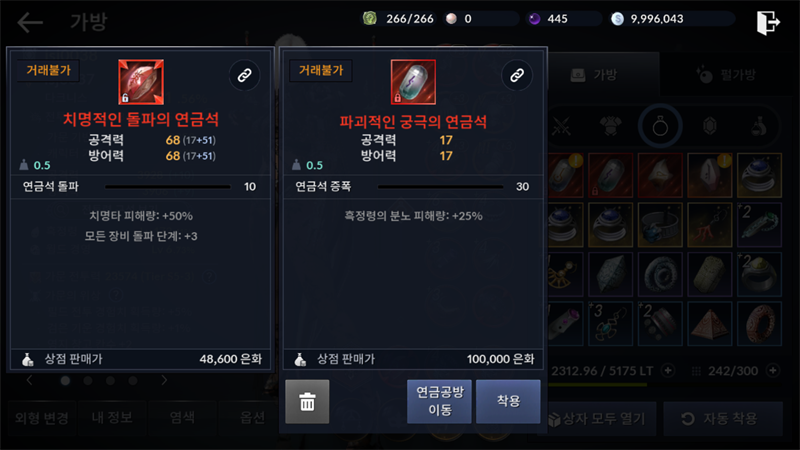Viewport: 800px width, 450px height.
Task: Select the potion consumables filter icon
Action: (759, 126)
